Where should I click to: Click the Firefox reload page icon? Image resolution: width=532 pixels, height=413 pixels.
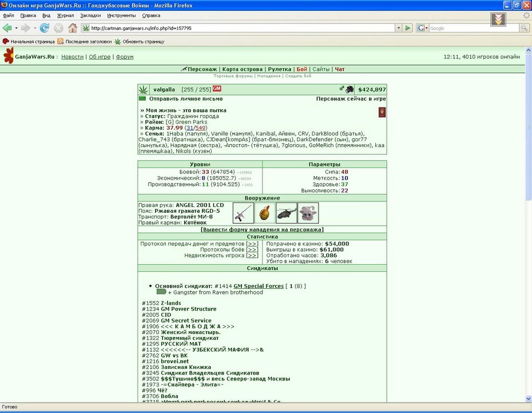click(45, 28)
